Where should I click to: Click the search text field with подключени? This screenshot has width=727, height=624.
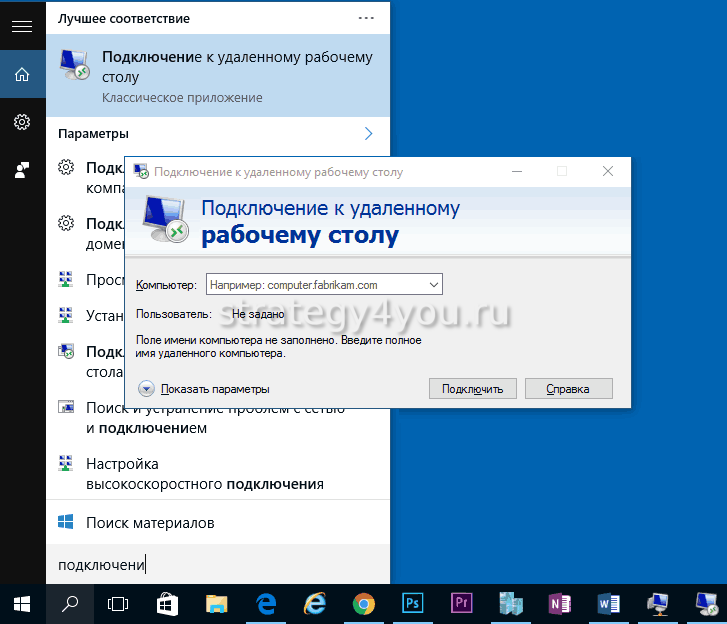click(x=217, y=565)
